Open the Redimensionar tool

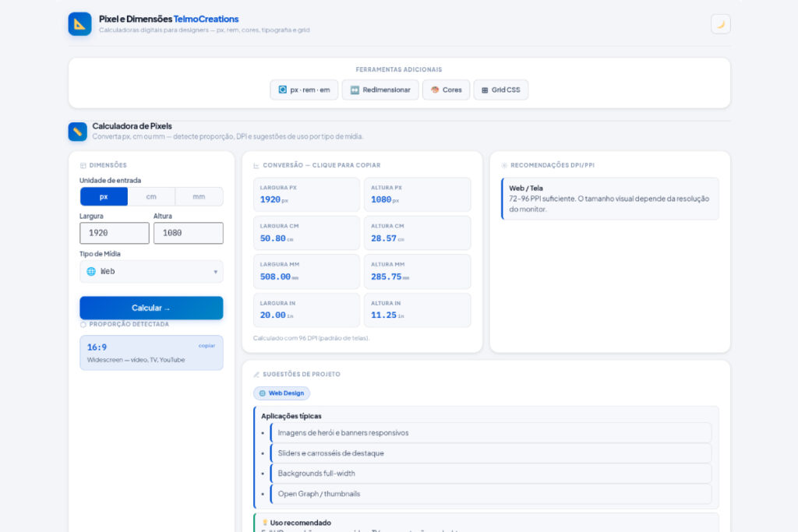click(380, 90)
